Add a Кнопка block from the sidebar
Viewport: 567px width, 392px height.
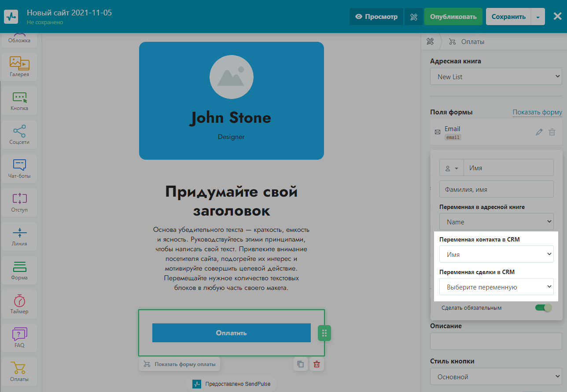click(x=19, y=101)
